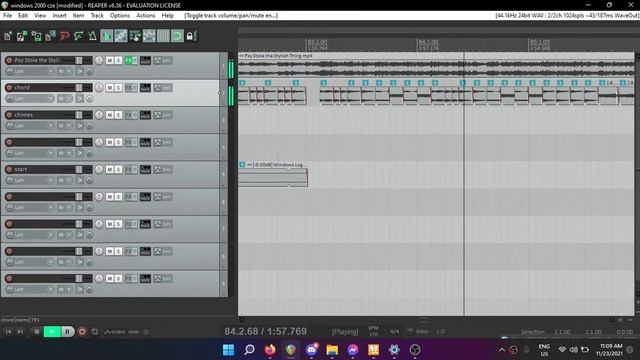Open the Edit menu

click(23, 16)
